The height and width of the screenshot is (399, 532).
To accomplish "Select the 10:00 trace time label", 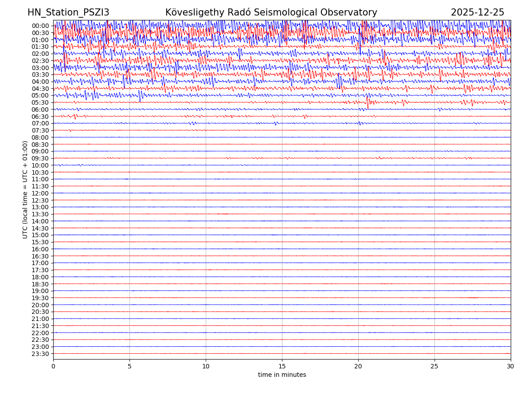I will pyautogui.click(x=40, y=165).
